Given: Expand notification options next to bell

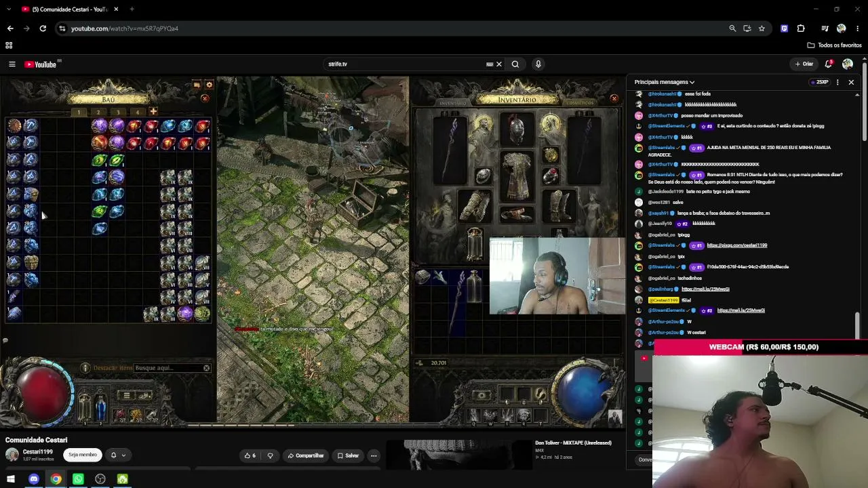Looking at the screenshot, I should point(123,455).
